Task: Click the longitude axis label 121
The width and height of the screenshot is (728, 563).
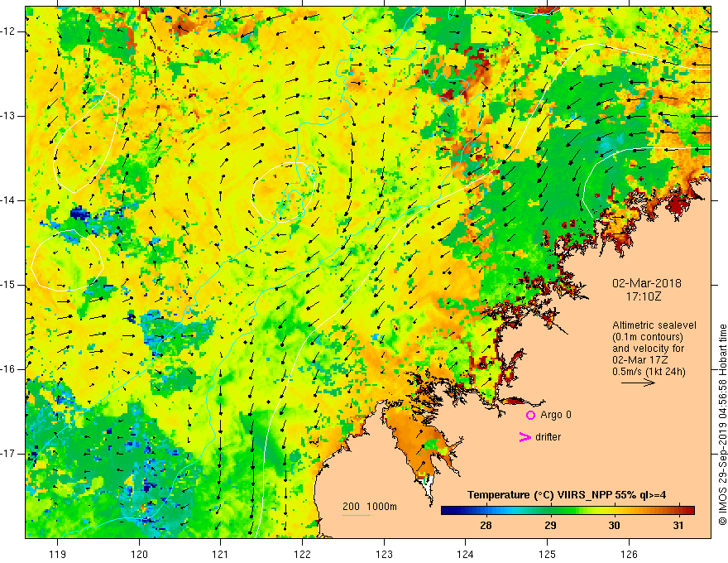Action: click(221, 554)
